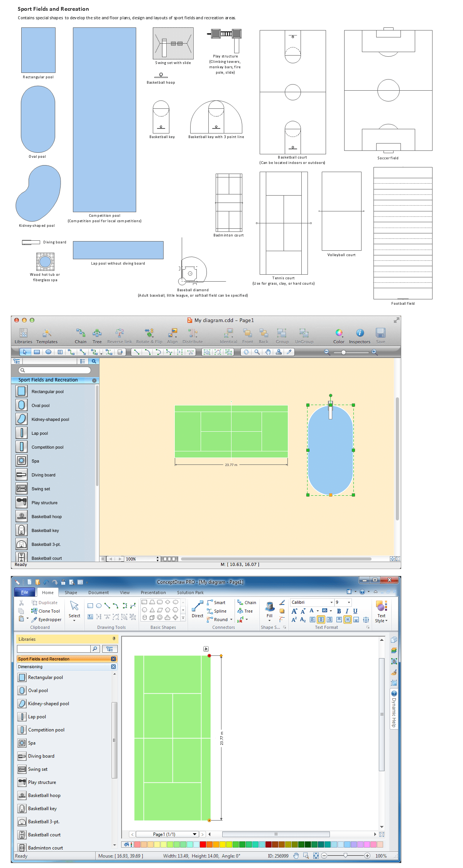Screen dimensions: 463x868
Task: Click library search field in Windows panel
Action: (54, 649)
